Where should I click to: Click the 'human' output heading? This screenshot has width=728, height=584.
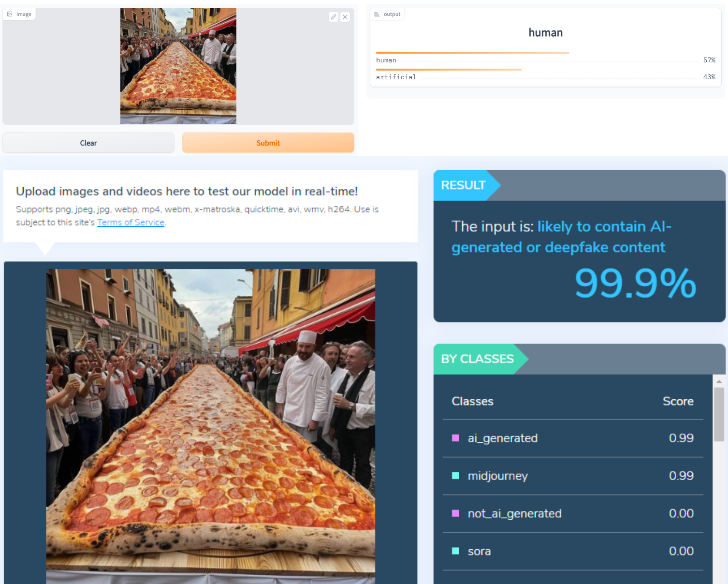tap(546, 33)
